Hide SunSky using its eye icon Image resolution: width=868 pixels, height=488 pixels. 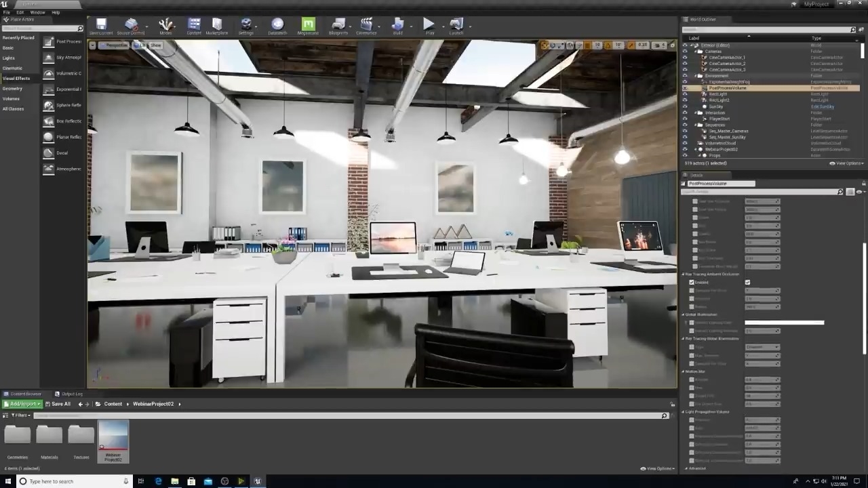[684, 106]
